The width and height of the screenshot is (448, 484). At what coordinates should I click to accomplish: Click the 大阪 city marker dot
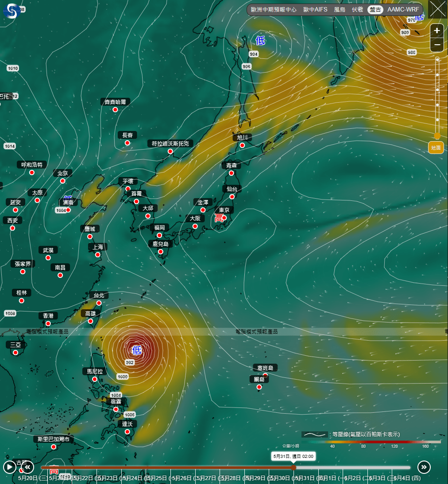coord(195,226)
